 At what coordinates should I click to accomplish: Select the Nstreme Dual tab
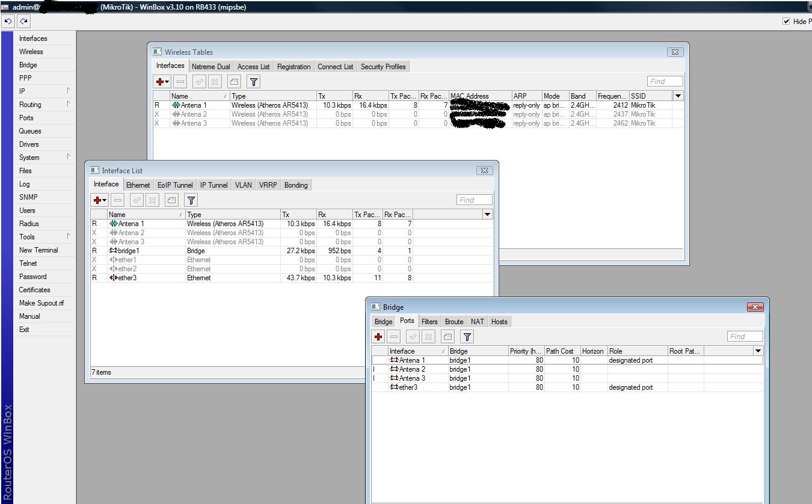[211, 67]
